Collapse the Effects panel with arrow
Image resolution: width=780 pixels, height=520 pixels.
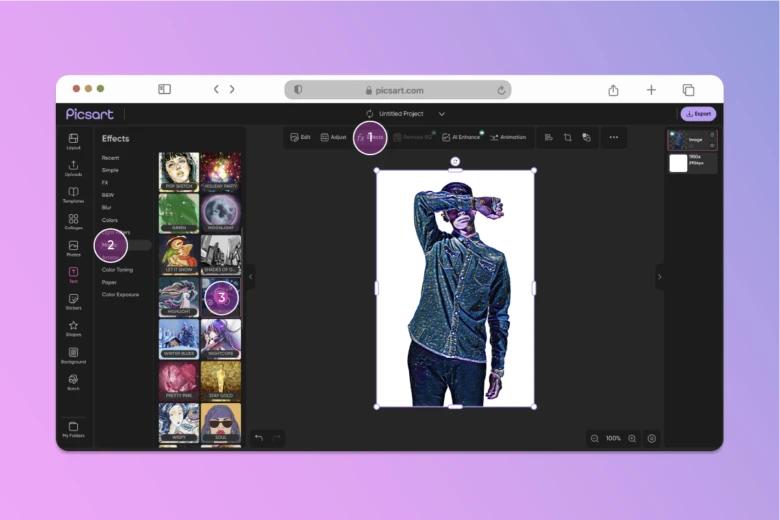[250, 276]
